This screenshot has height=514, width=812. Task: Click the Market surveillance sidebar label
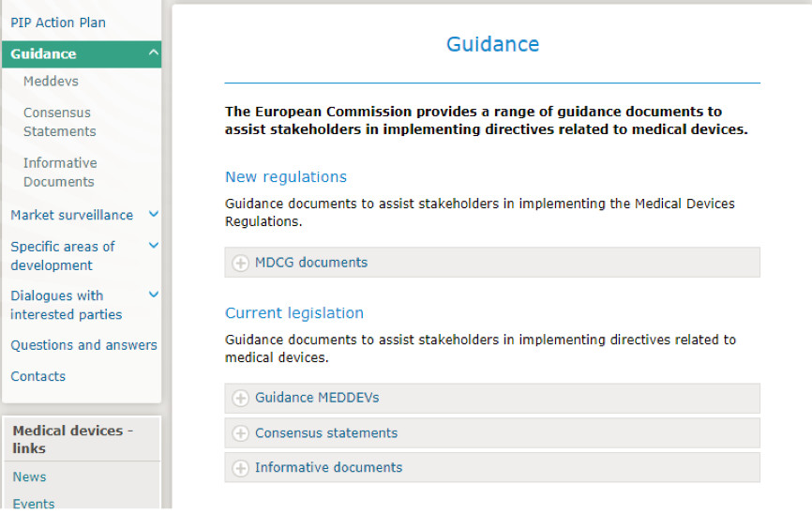pyautogui.click(x=71, y=215)
